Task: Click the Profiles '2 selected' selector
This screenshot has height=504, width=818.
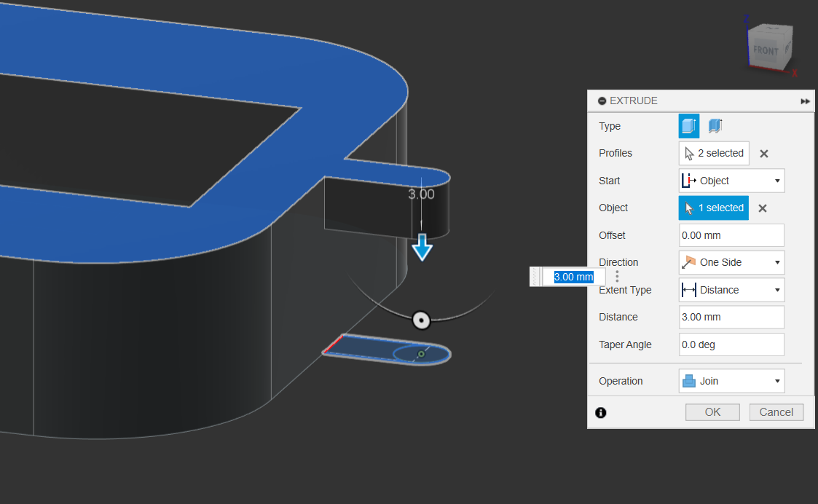Action: [x=714, y=153]
